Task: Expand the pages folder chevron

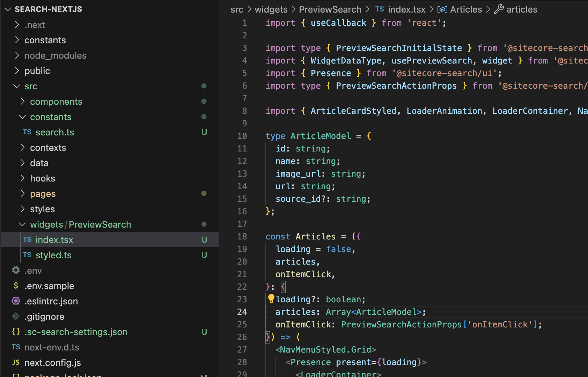Action: coord(23,194)
